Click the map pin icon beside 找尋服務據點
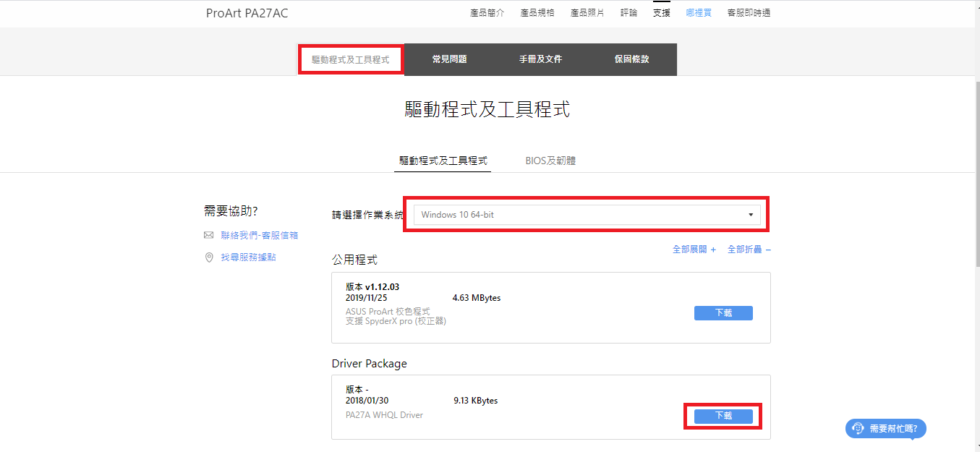Viewport: 980px width, 452px height. coord(209,257)
